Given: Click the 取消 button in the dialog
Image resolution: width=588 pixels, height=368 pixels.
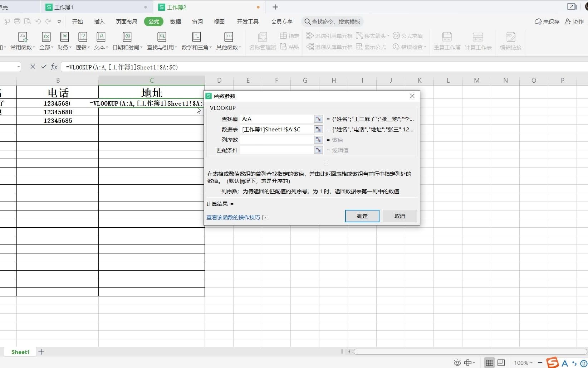Looking at the screenshot, I should 400,216.
